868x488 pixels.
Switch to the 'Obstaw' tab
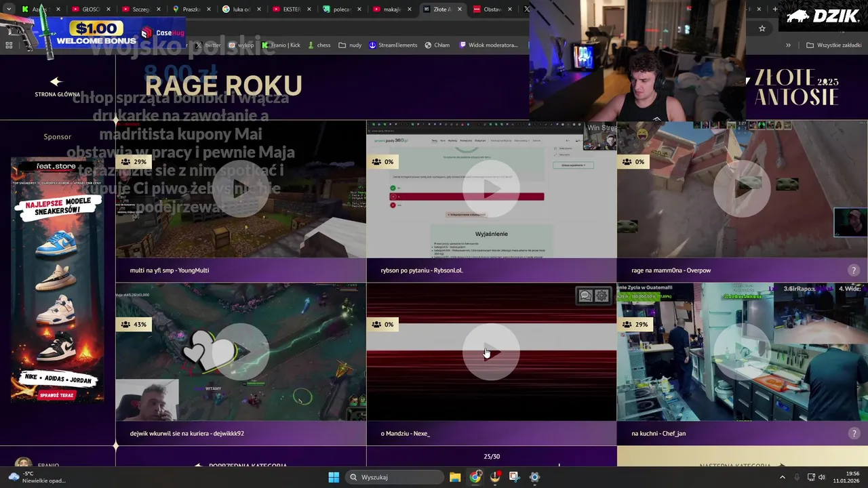[492, 9]
